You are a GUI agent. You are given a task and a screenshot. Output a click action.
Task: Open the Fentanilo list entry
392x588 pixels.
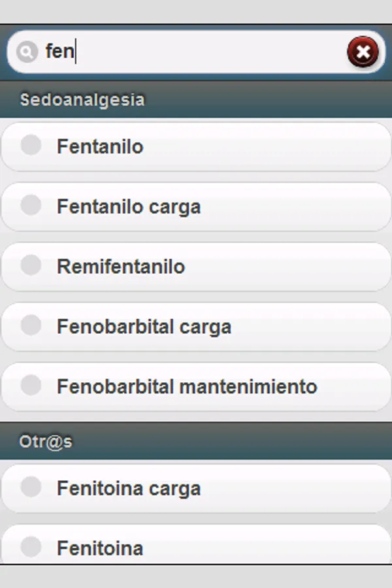click(x=100, y=146)
